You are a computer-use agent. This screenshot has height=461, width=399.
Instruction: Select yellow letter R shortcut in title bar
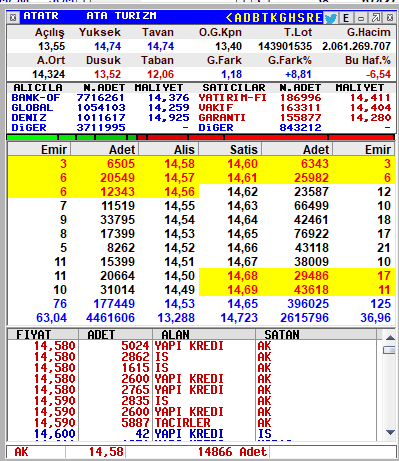click(x=310, y=18)
